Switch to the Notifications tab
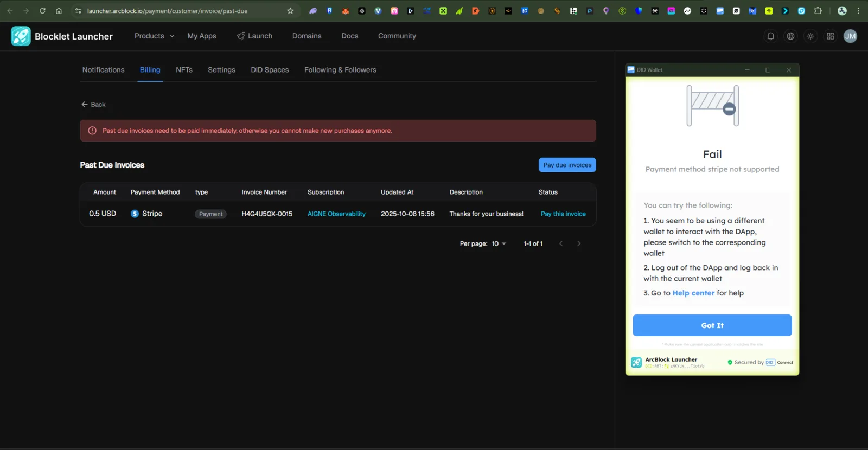The width and height of the screenshot is (868, 450). point(103,70)
